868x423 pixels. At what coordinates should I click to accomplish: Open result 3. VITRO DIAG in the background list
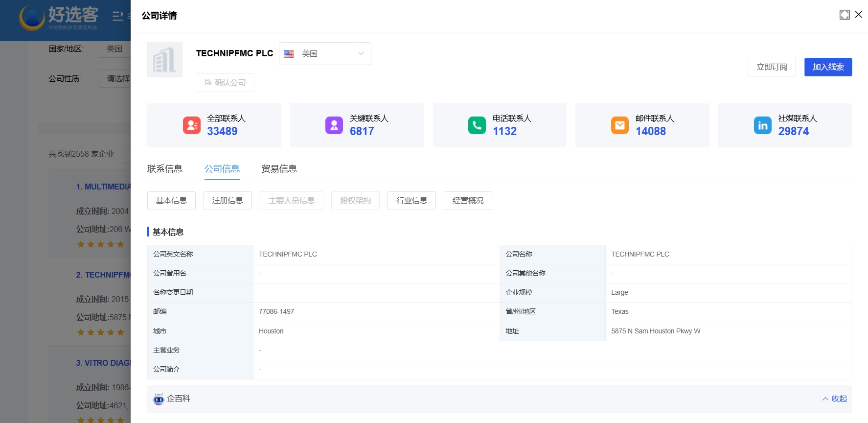click(x=103, y=363)
